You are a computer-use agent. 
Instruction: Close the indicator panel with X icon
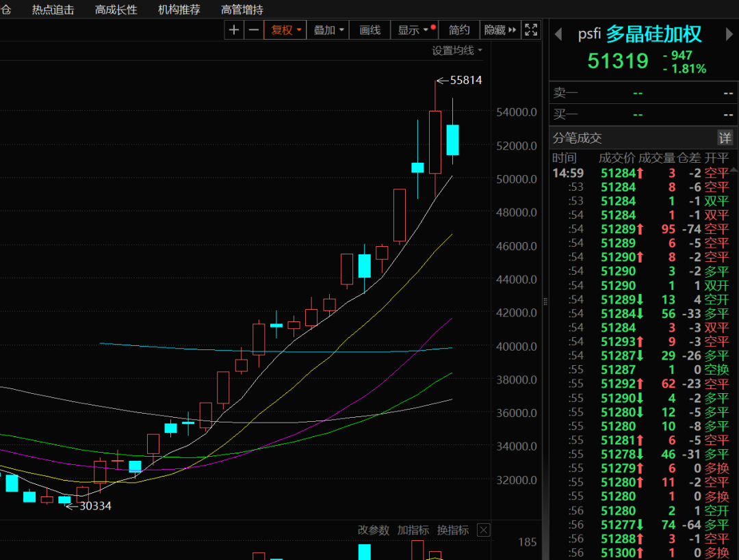tap(484, 531)
